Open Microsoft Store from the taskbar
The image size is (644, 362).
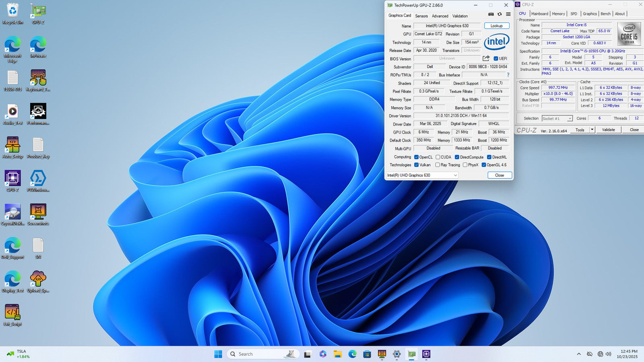pyautogui.click(x=367, y=354)
